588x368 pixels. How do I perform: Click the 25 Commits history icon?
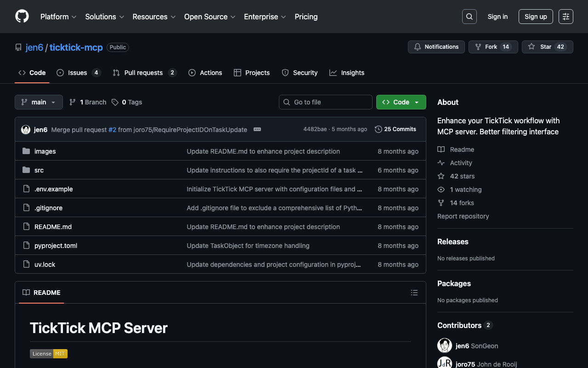pos(379,129)
